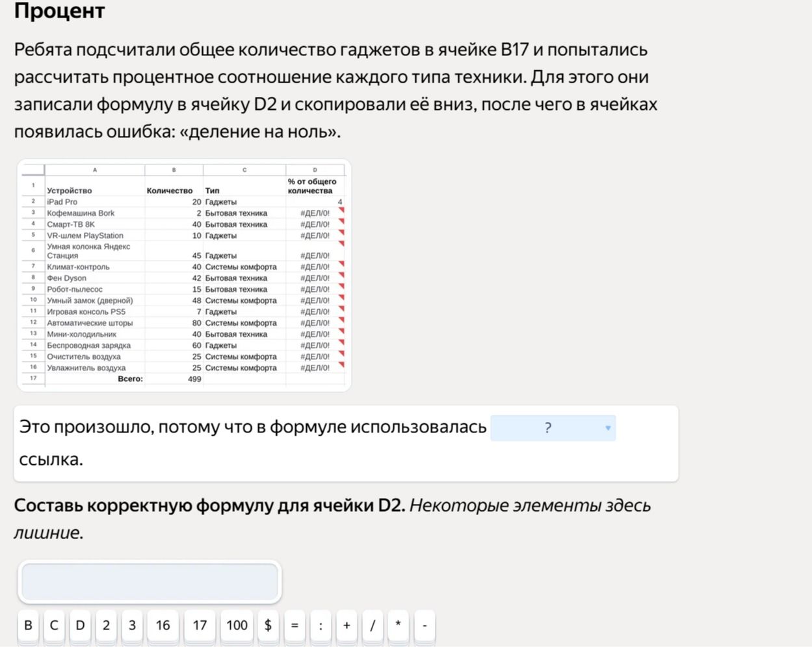
Task: Add the minus sign tile
Action: [425, 626]
